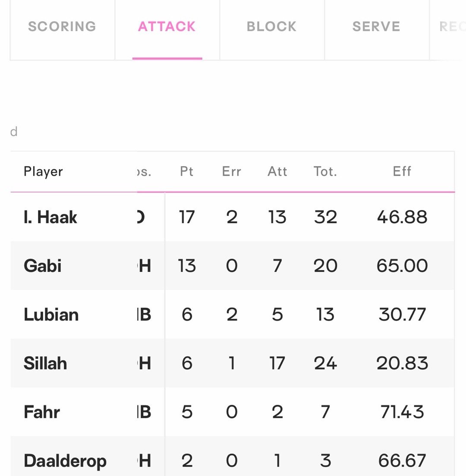Viewport: 466px width, 476px height.
Task: Open player Gabi's profile
Action: coord(43,266)
